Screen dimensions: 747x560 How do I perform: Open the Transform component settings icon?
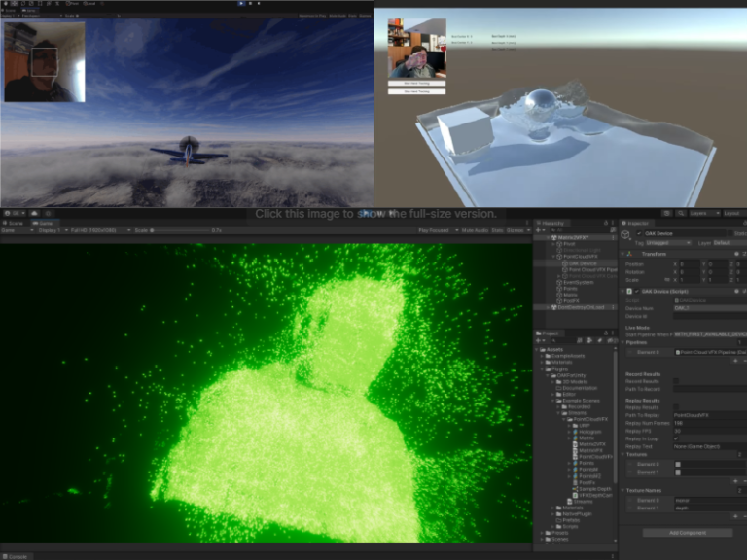(x=738, y=253)
